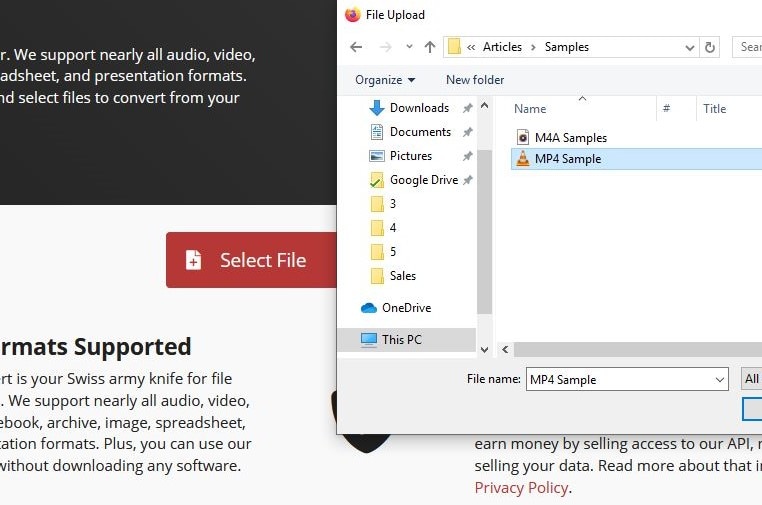Open folder named 4
This screenshot has width=762, height=505.
click(x=393, y=227)
